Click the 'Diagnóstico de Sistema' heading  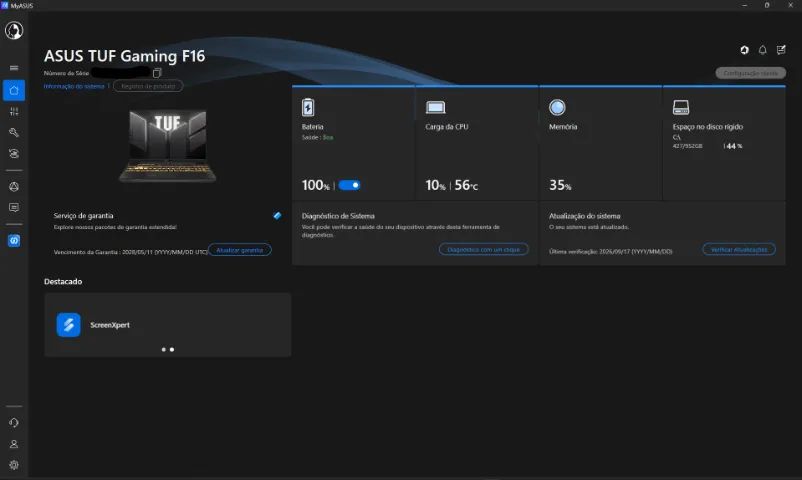click(x=338, y=216)
